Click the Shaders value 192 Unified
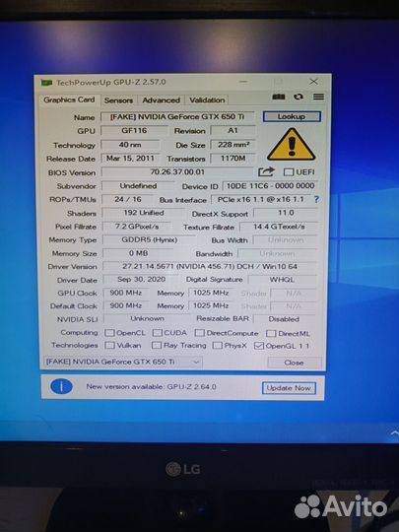This screenshot has width=399, height=532. [144, 213]
